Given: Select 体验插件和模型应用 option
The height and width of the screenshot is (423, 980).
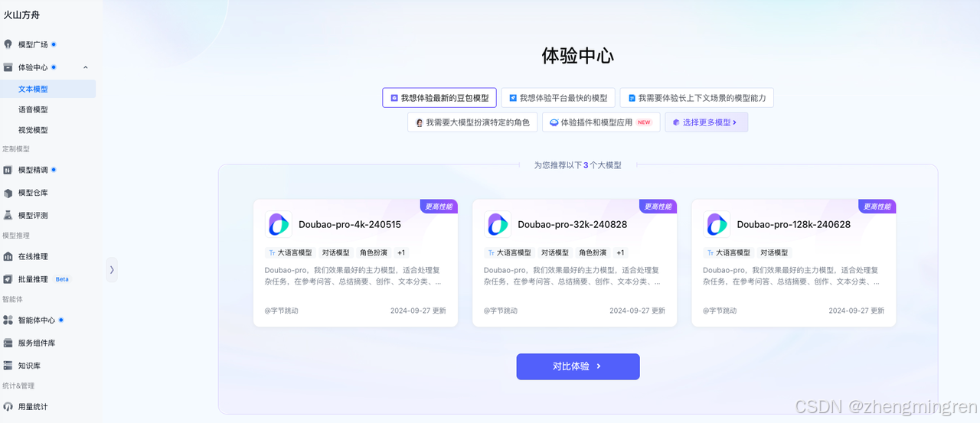Looking at the screenshot, I should coord(601,122).
